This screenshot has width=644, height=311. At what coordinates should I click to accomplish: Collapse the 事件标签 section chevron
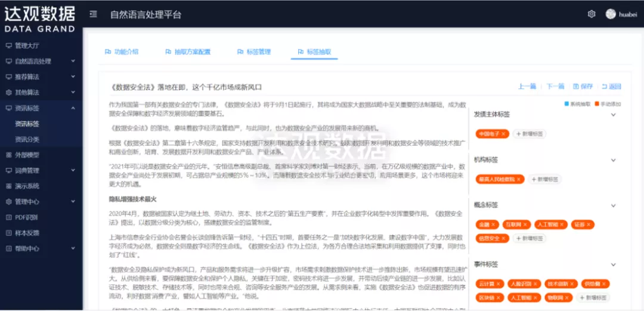pos(613,264)
